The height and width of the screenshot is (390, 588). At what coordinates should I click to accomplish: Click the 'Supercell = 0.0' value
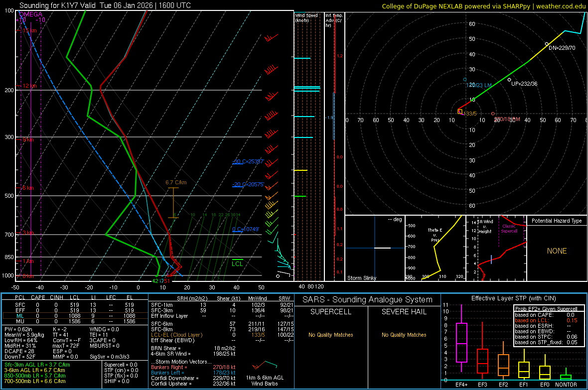(x=121, y=365)
